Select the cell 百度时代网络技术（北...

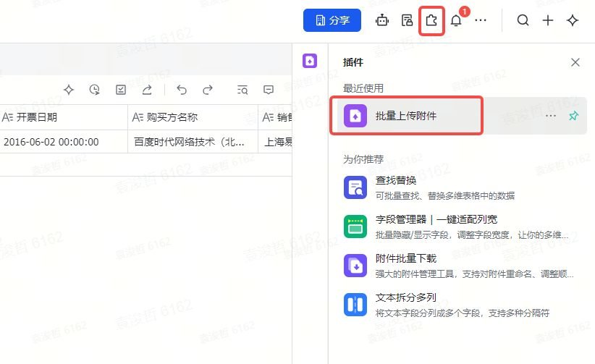(x=193, y=142)
